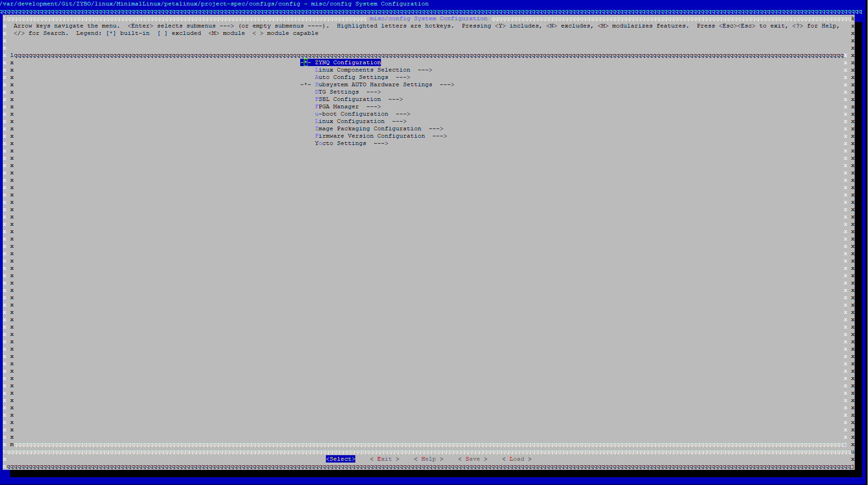This screenshot has height=485, width=868.
Task: Click arrow after Image Packaging Configuration
Action: click(436, 128)
